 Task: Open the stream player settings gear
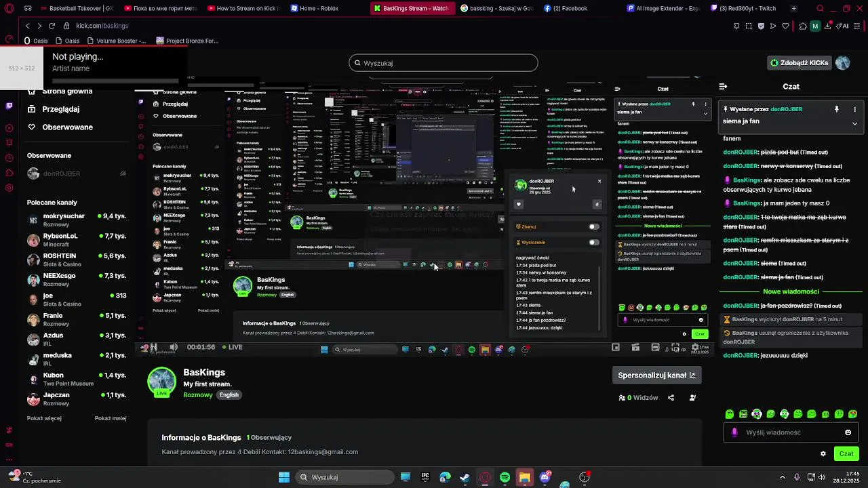point(695,348)
